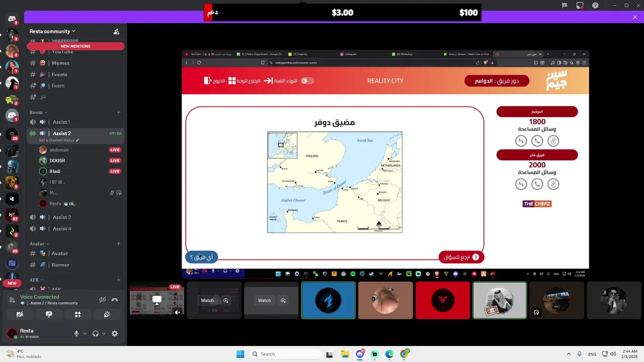Open headphone output options arrow

coord(104,333)
